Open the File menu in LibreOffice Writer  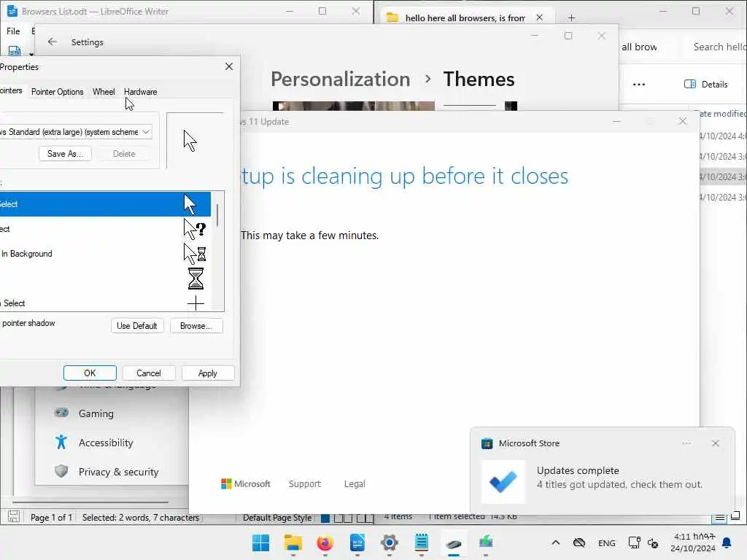(x=13, y=31)
